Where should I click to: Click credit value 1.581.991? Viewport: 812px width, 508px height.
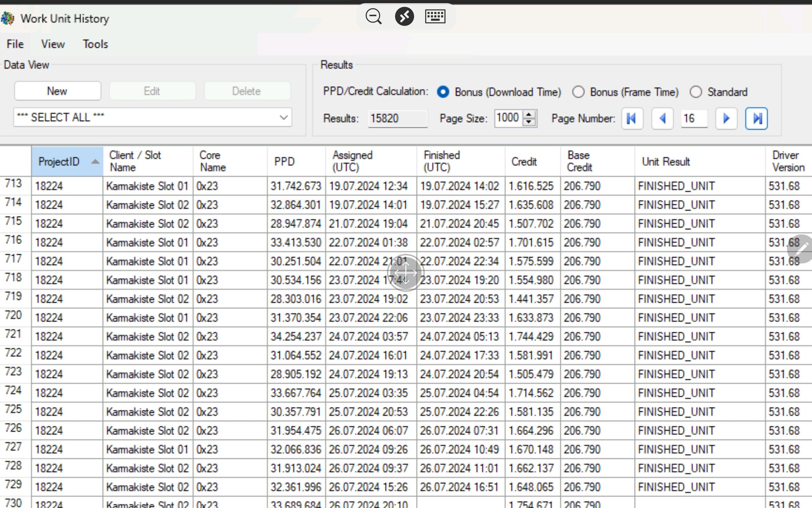[531, 356]
